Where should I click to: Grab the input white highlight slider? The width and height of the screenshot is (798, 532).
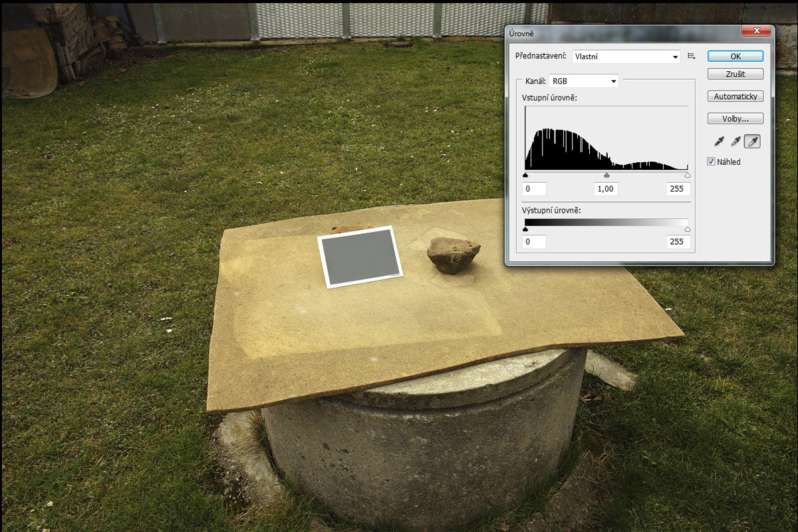click(687, 176)
